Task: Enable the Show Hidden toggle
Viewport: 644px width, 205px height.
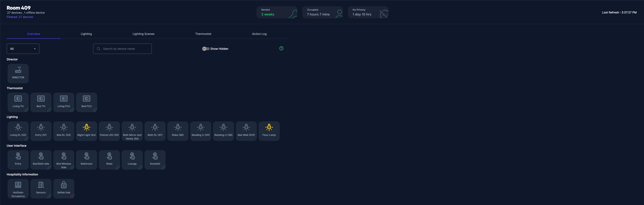Action: pos(206,49)
